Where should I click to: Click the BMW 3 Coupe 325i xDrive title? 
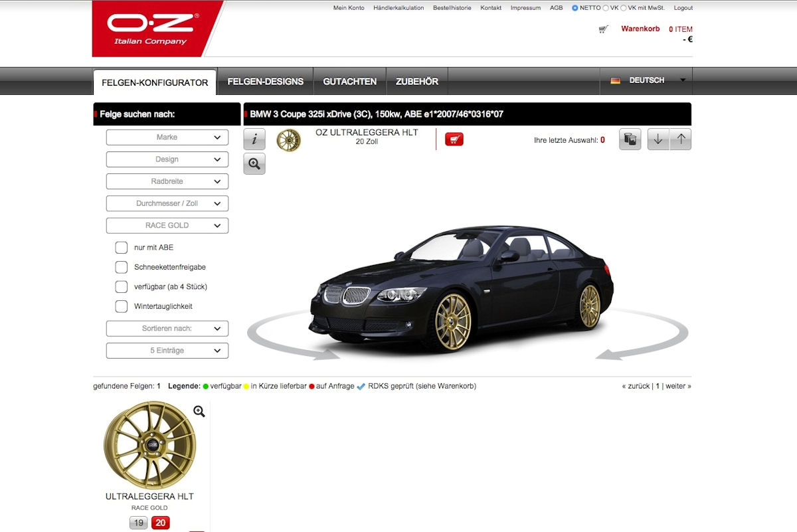pyautogui.click(x=377, y=114)
